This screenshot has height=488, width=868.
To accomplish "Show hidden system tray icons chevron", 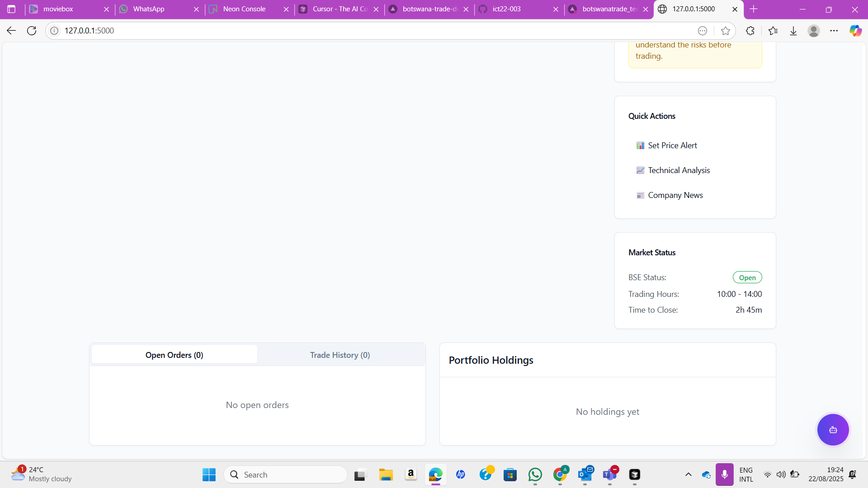I will pyautogui.click(x=689, y=474).
